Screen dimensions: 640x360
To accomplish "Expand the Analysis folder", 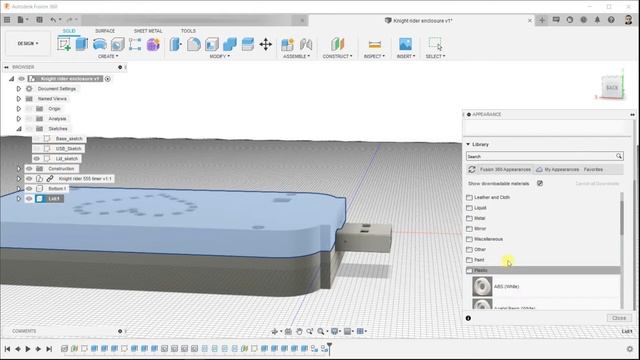I will (18, 119).
